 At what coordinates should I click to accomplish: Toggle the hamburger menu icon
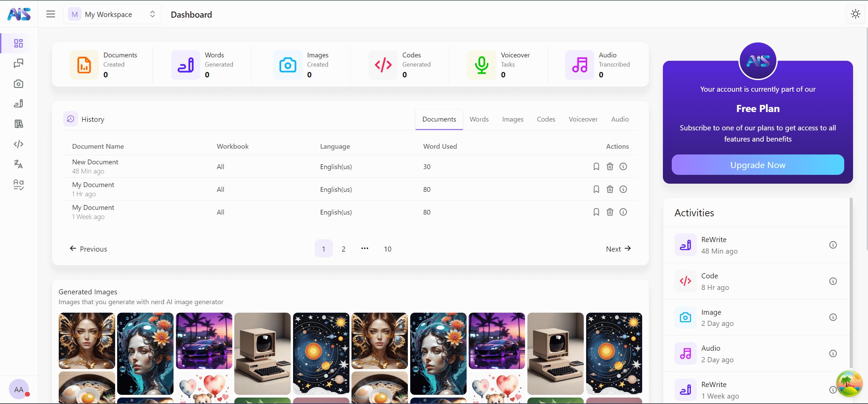click(51, 14)
